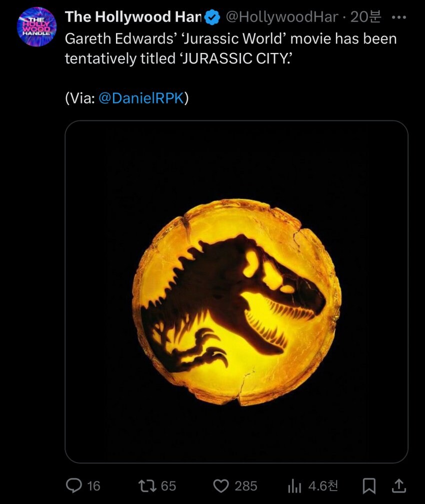The image size is (425, 504).
Task: Open The Hollywood Handle profile avatar
Action: pyautogui.click(x=37, y=27)
